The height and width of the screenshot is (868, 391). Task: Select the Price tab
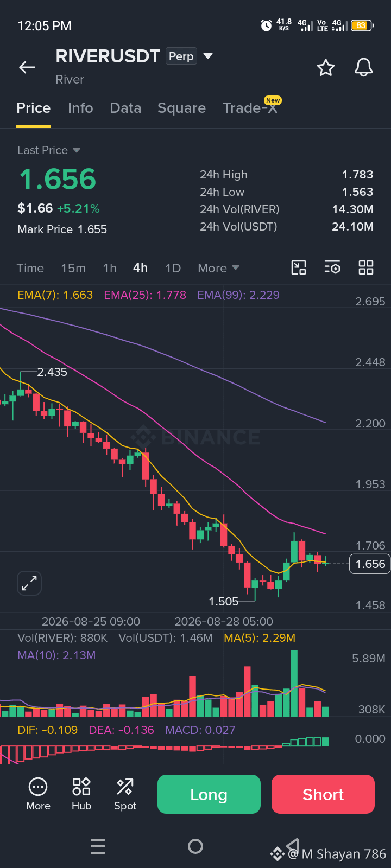click(x=34, y=108)
